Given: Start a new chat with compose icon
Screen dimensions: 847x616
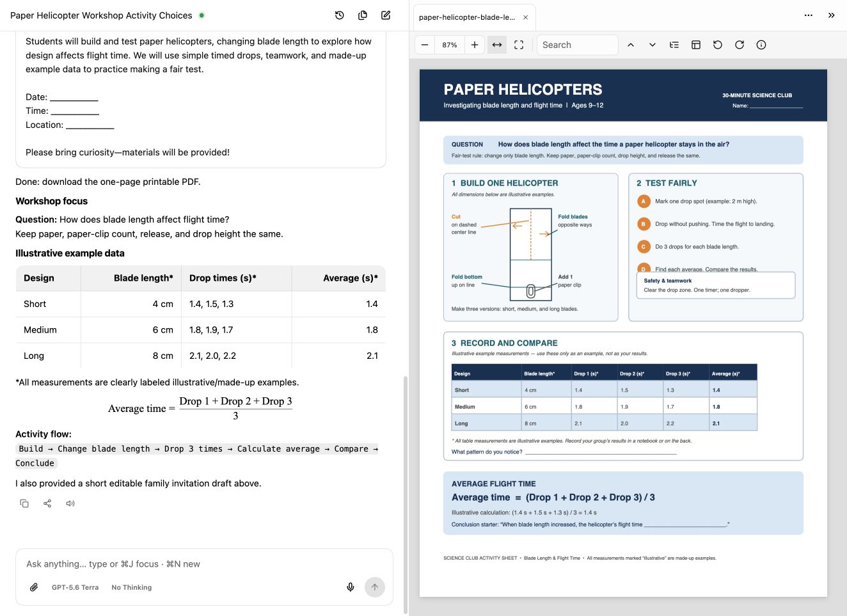Looking at the screenshot, I should click(x=386, y=15).
